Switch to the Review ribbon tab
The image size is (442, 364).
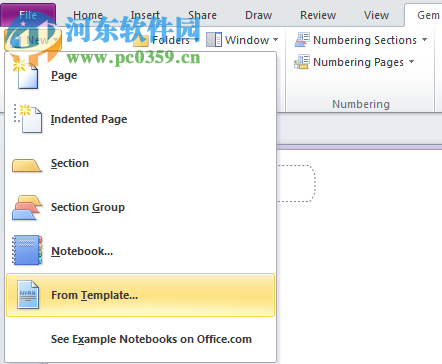[318, 15]
